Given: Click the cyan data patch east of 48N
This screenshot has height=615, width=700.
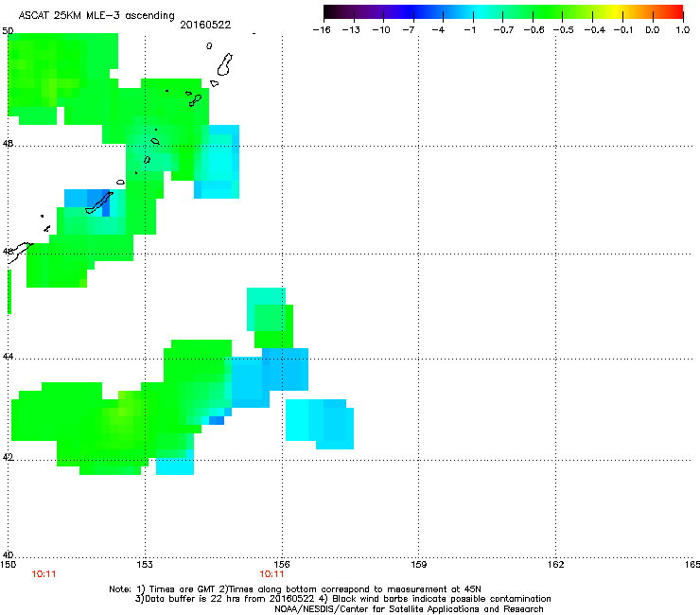Looking at the screenshot, I should coord(218,162).
